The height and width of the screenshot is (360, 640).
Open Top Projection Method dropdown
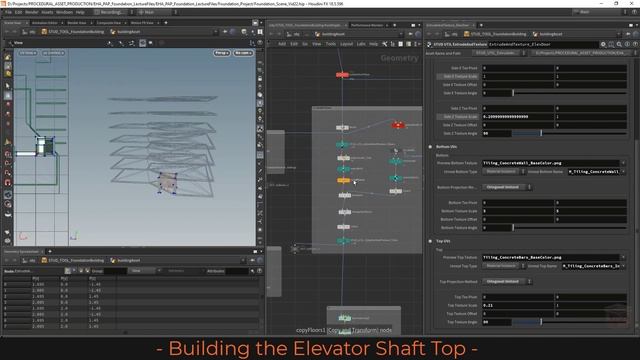[x=507, y=282]
